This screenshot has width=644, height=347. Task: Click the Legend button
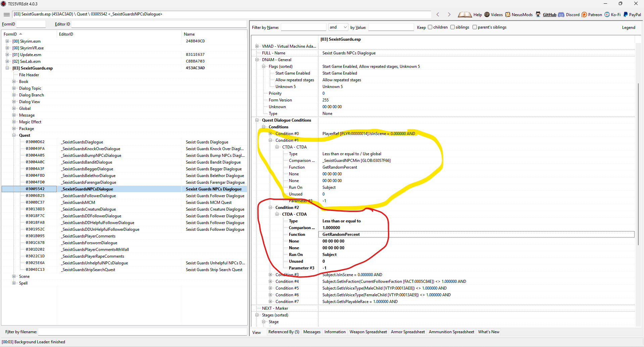pyautogui.click(x=628, y=28)
